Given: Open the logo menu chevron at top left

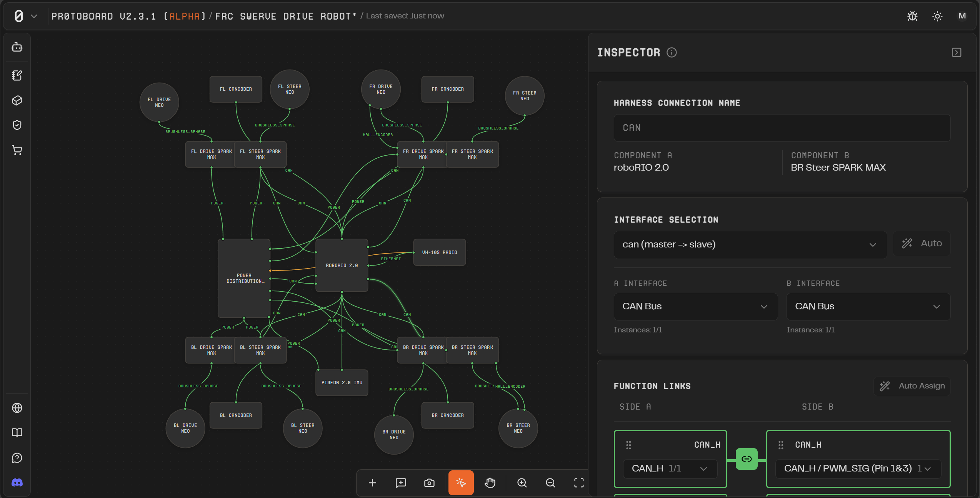Looking at the screenshot, I should click(x=34, y=16).
